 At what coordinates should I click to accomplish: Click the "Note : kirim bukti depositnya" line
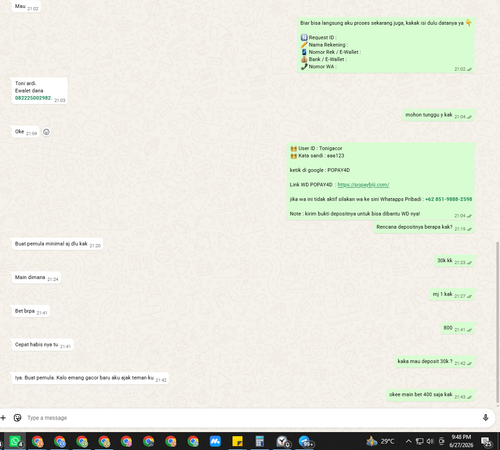click(x=355, y=214)
